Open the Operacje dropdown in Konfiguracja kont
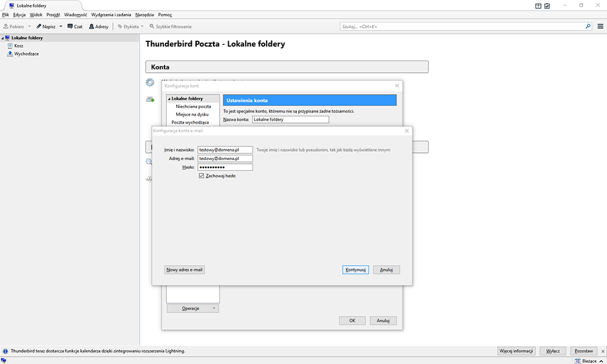The height and width of the screenshot is (364, 607). [x=193, y=308]
